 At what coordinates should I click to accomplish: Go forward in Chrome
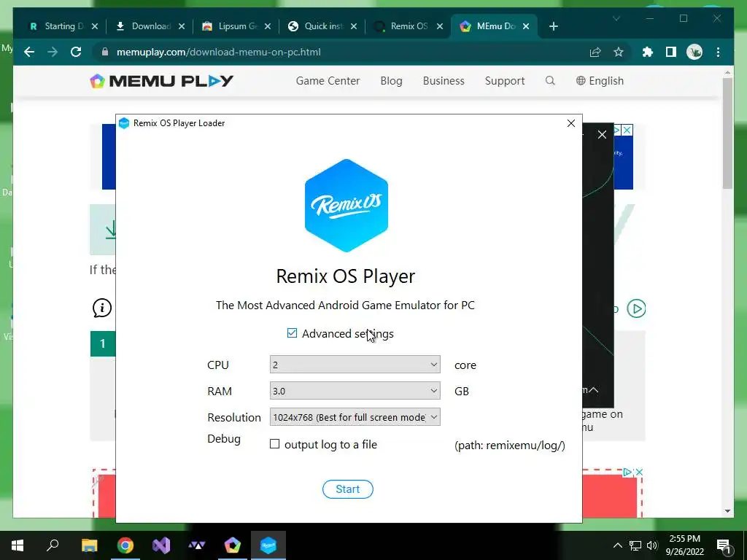pos(53,52)
